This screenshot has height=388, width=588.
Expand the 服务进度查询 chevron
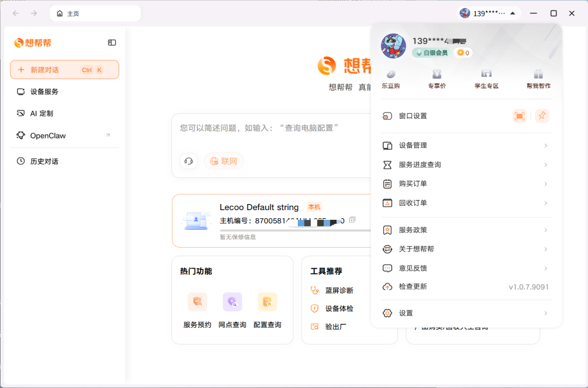[546, 164]
